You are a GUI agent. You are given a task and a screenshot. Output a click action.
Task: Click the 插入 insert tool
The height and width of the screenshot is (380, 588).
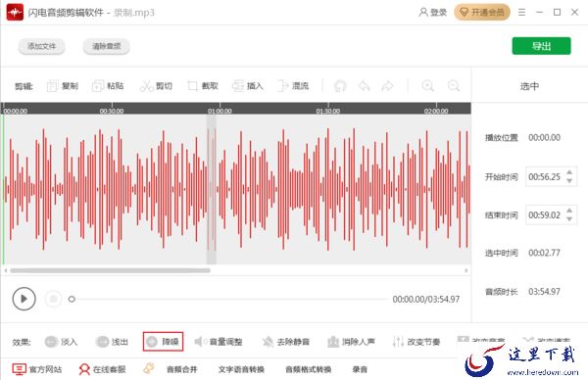point(248,86)
